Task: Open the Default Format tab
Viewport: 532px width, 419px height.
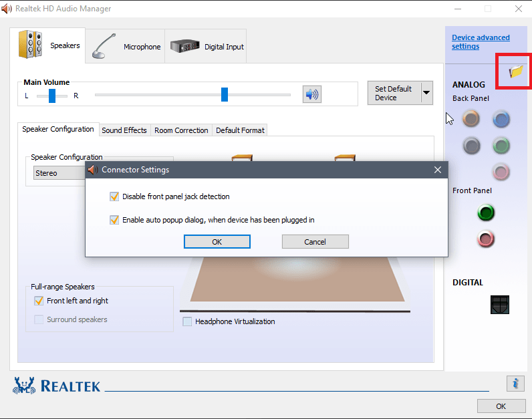Action: (x=240, y=130)
